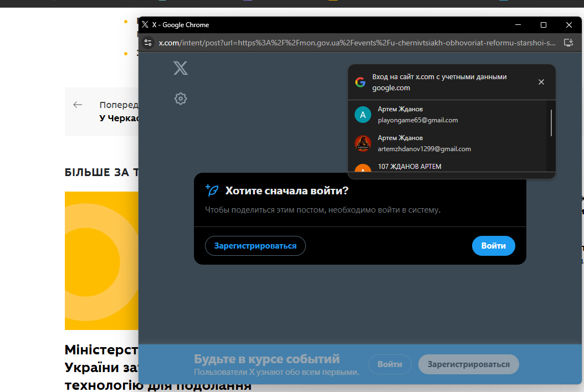
Task: Click the back arrow beside Попередня
Action: (78, 105)
